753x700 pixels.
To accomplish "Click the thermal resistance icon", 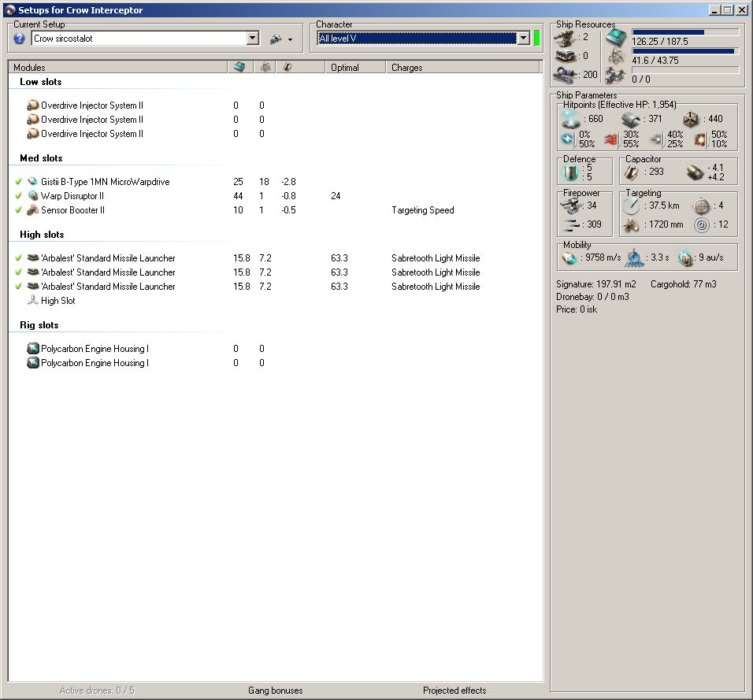I will (611, 139).
